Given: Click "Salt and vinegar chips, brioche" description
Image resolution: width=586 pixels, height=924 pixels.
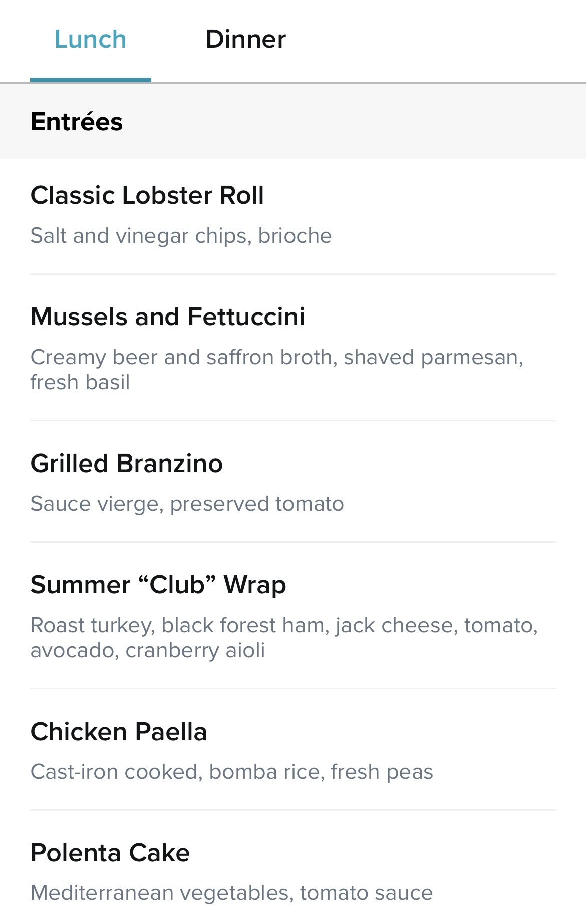Looking at the screenshot, I should 181,236.
